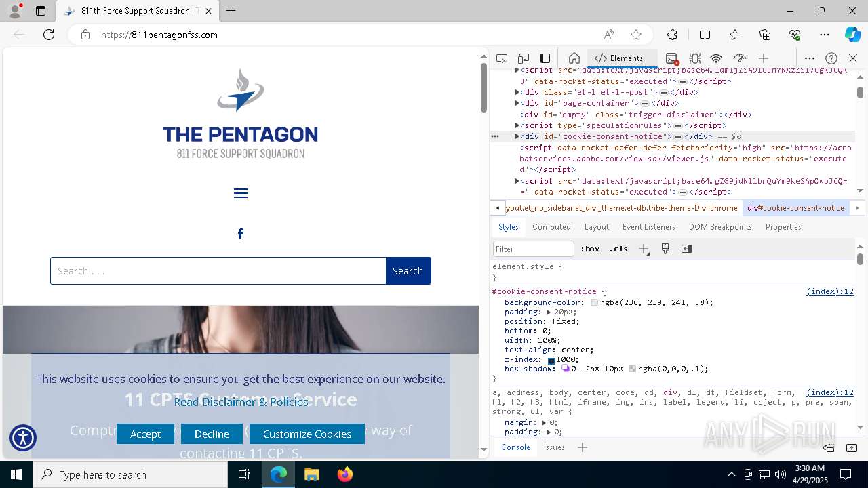Viewport: 868px width, 488px height.
Task: Focus the styles Filter input
Action: pos(534,249)
